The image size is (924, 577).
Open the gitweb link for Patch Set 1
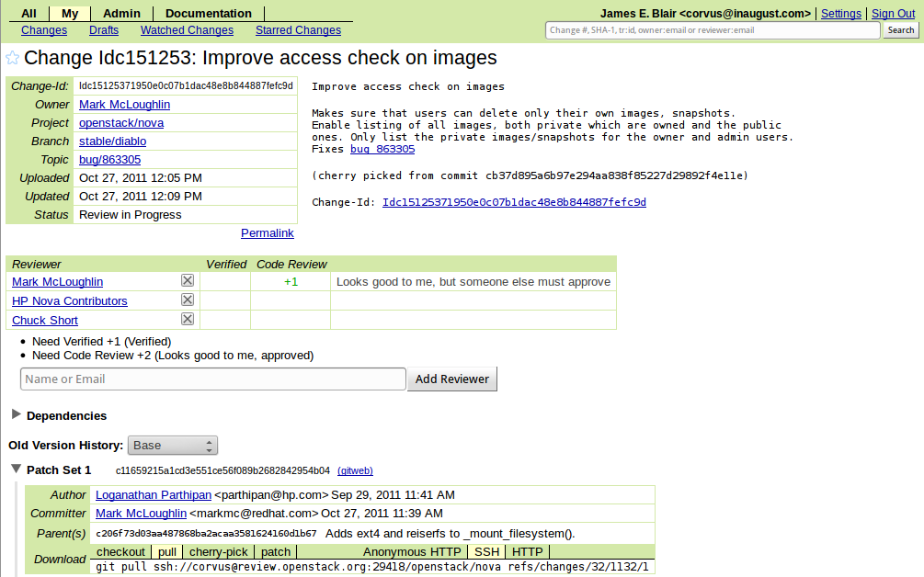[x=355, y=470]
